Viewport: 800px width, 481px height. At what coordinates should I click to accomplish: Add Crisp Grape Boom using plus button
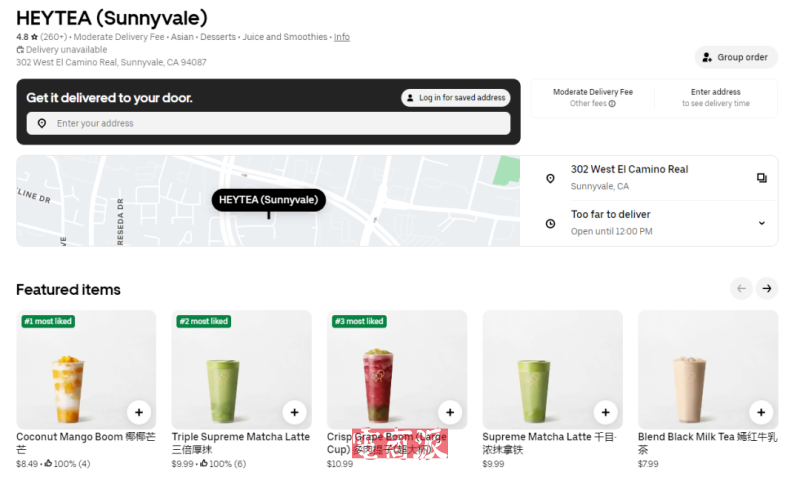click(x=450, y=412)
